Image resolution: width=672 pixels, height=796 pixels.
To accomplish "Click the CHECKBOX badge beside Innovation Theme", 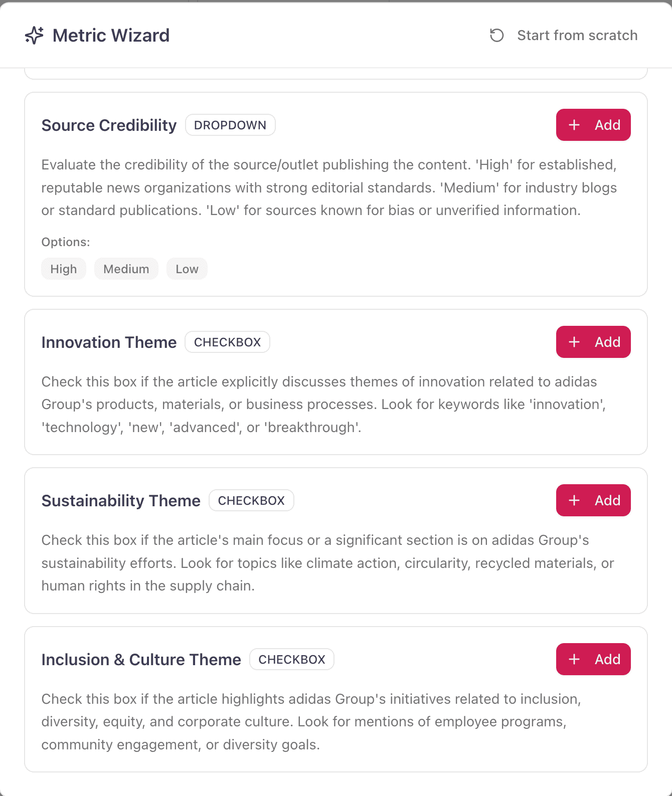I will pos(227,342).
